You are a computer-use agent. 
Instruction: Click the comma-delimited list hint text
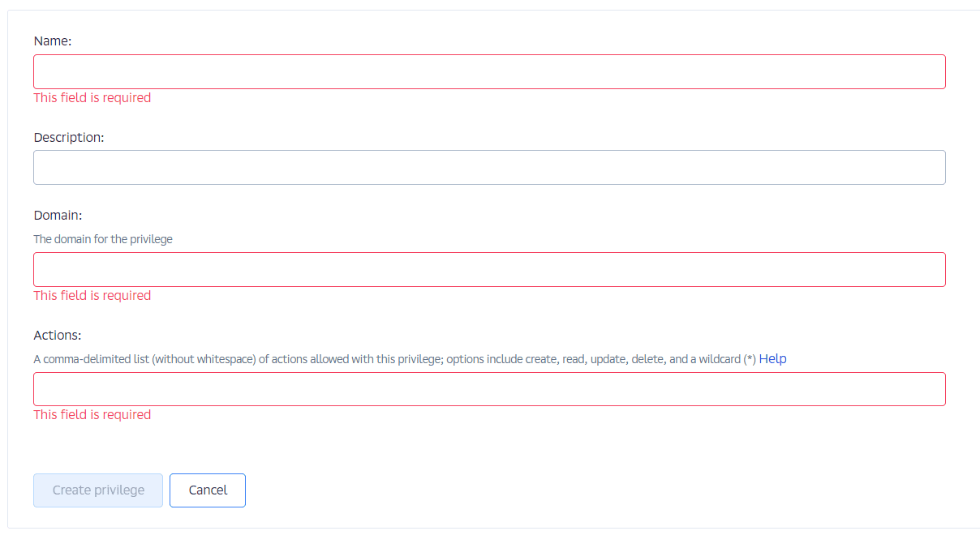[x=394, y=359]
